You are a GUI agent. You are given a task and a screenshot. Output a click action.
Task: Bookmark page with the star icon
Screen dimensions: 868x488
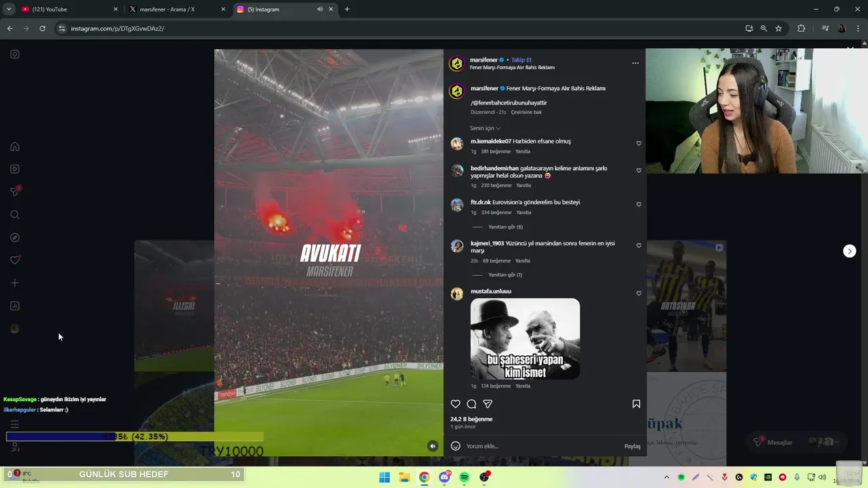pos(778,28)
